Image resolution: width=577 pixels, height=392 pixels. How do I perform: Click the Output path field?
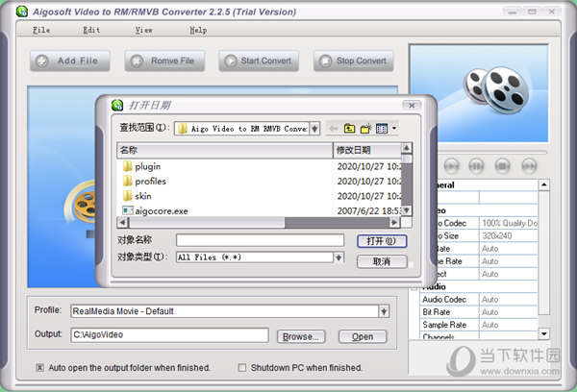pyautogui.click(x=169, y=334)
